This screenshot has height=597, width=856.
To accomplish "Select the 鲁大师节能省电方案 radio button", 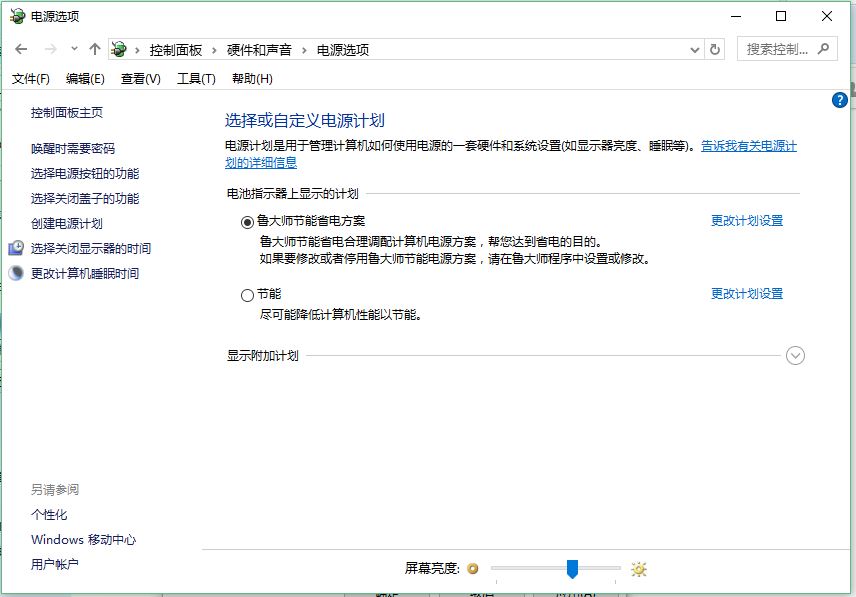I will [247, 222].
